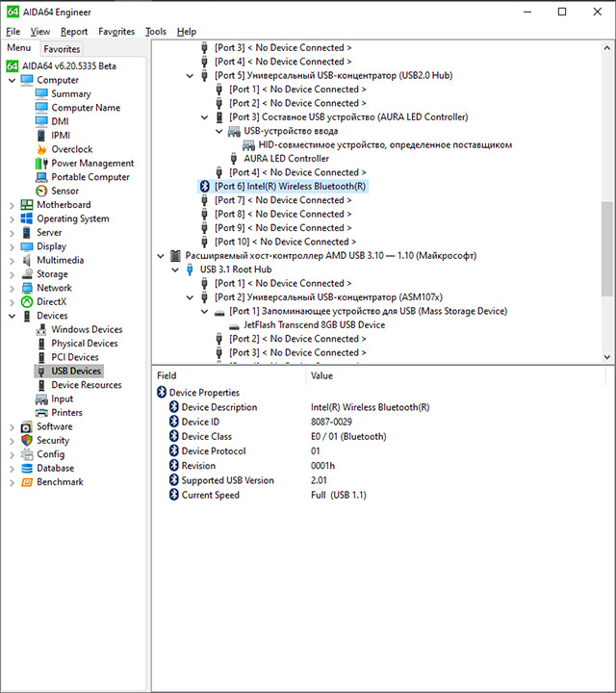Viewport: 616px width, 693px height.
Task: Open the Help menu
Action: click(187, 32)
